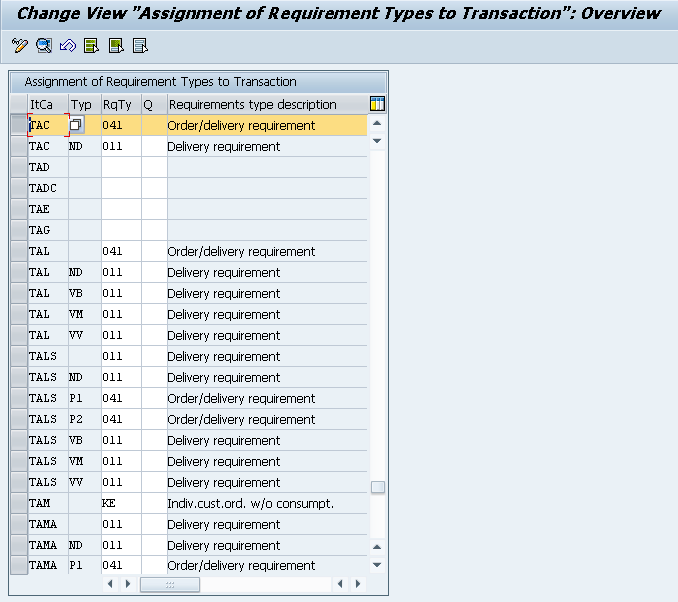This screenshot has height=602, width=678.
Task: Click the select-all corner header cell
Action: click(x=19, y=104)
